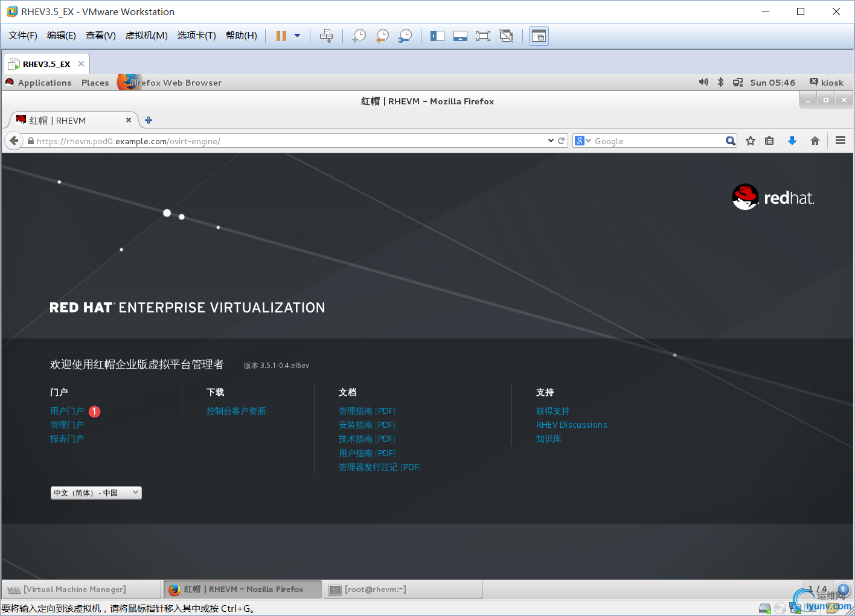This screenshot has height=616, width=855.
Task: Click the search magnifier button
Action: (731, 141)
